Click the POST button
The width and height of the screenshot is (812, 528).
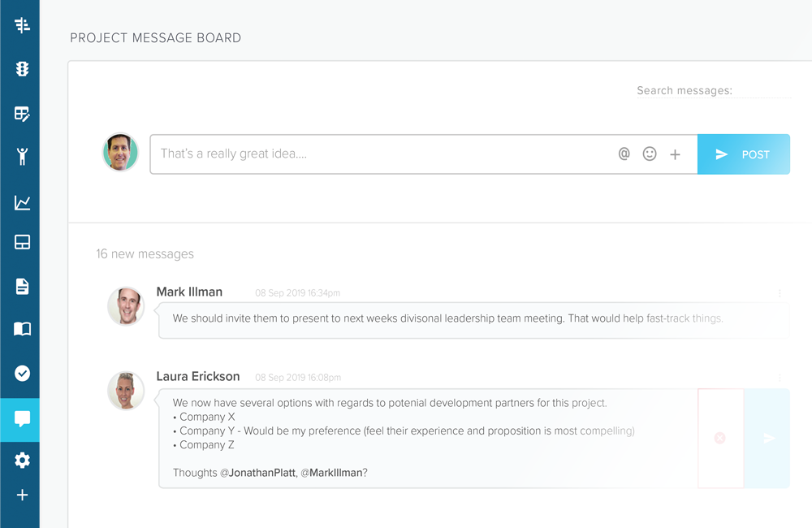click(x=744, y=154)
